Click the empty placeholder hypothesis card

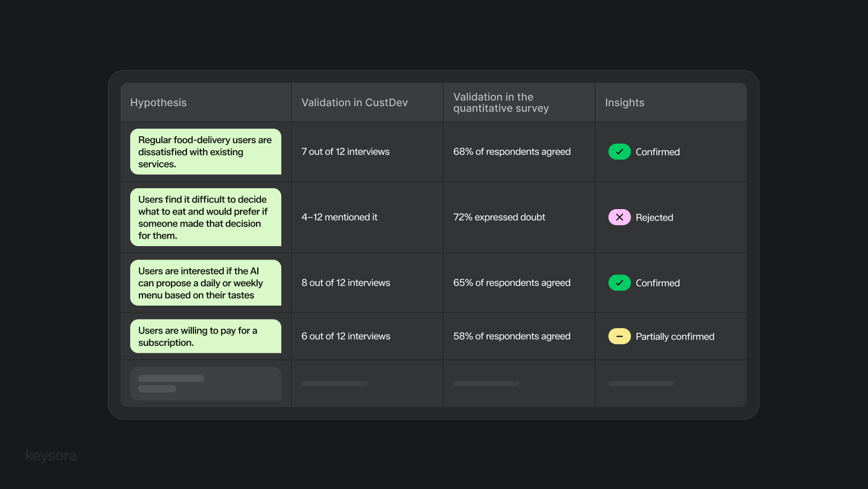(205, 383)
